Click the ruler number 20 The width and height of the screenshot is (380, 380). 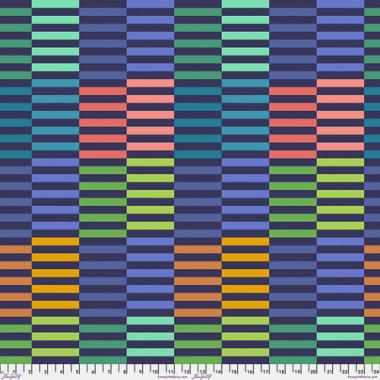(x=313, y=372)
